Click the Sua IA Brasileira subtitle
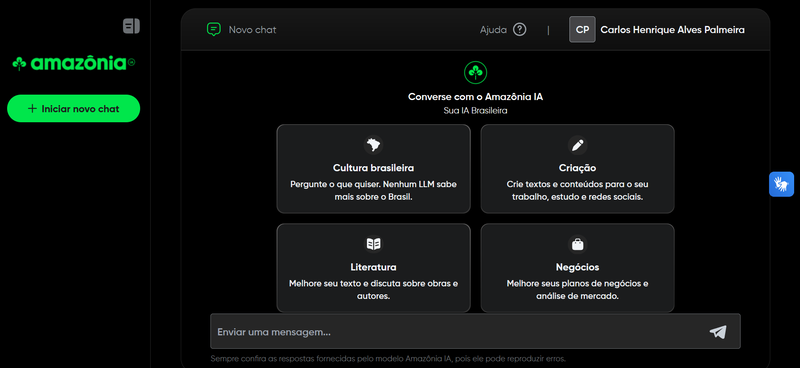Screen dimensions: 800x368 [476, 110]
